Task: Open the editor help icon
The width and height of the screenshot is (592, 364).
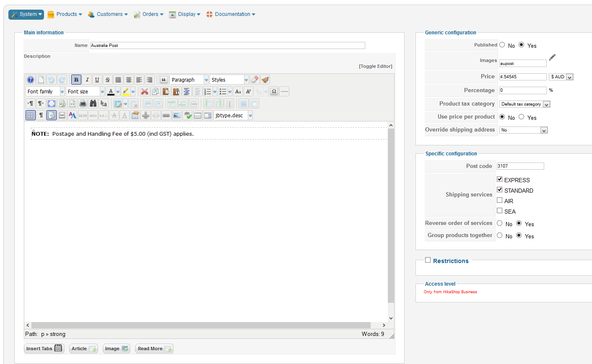Action: point(31,80)
